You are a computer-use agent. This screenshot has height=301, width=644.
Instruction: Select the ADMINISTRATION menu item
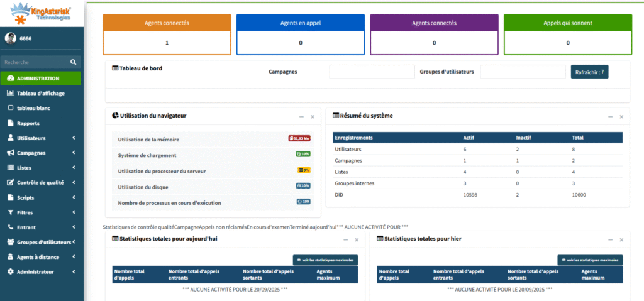pyautogui.click(x=40, y=79)
